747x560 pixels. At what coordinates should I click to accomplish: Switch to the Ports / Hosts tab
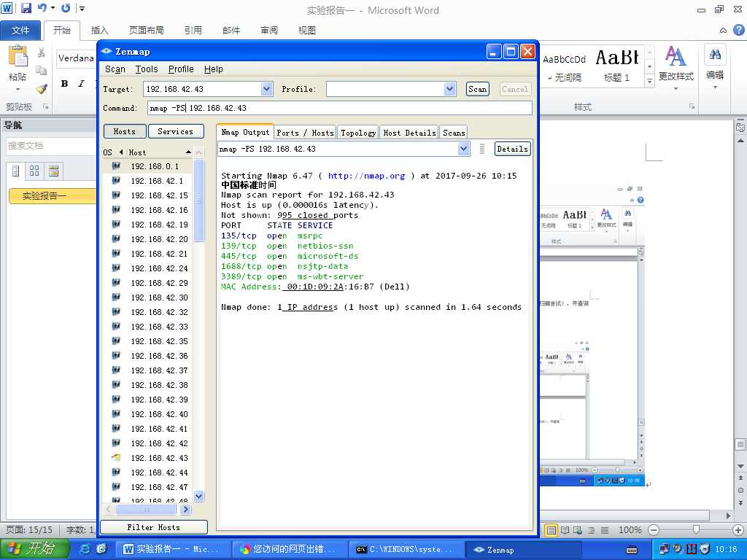click(306, 133)
